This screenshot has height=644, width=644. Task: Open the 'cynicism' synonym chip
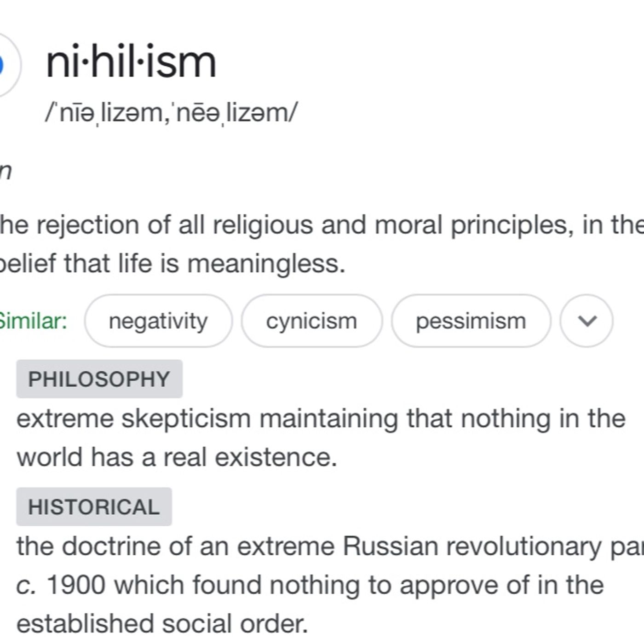click(x=311, y=321)
